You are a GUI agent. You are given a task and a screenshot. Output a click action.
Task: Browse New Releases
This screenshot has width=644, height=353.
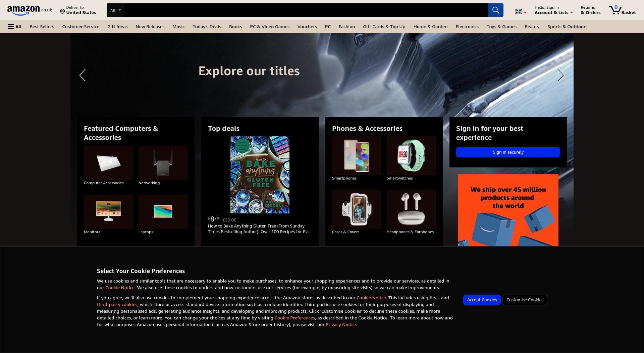(150, 27)
